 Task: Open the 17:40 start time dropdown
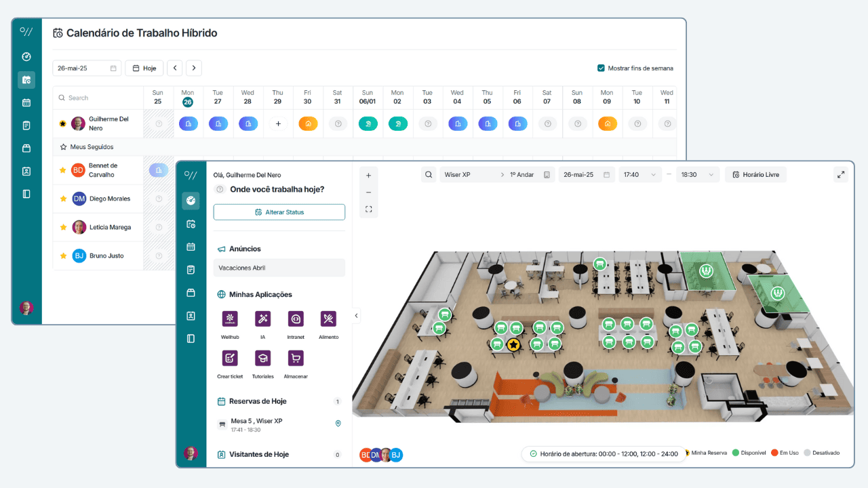[640, 175]
